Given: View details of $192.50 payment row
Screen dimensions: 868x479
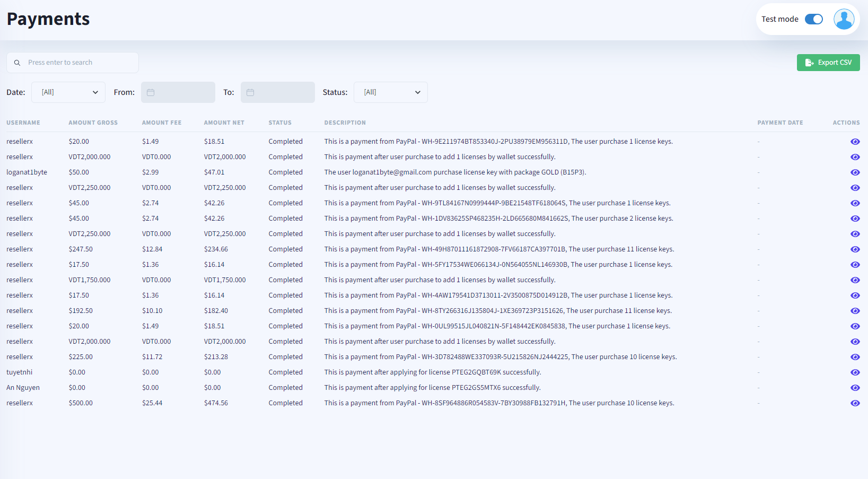Looking at the screenshot, I should point(855,311).
